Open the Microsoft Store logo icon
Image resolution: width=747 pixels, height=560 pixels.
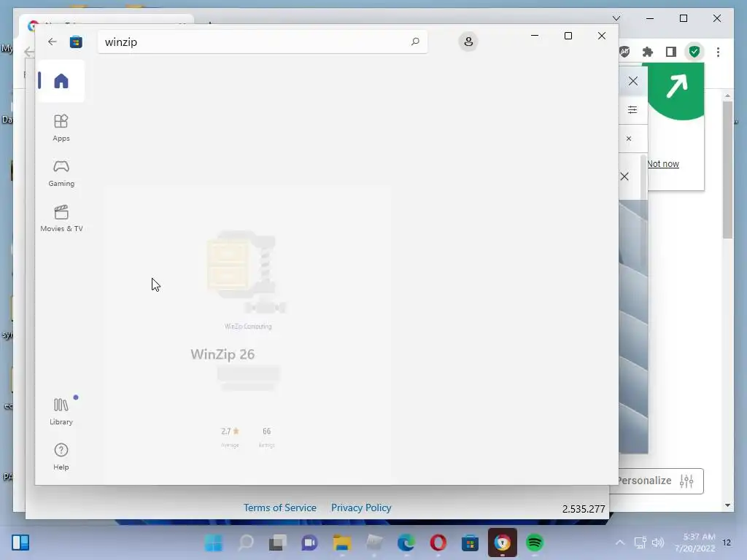pos(76,42)
